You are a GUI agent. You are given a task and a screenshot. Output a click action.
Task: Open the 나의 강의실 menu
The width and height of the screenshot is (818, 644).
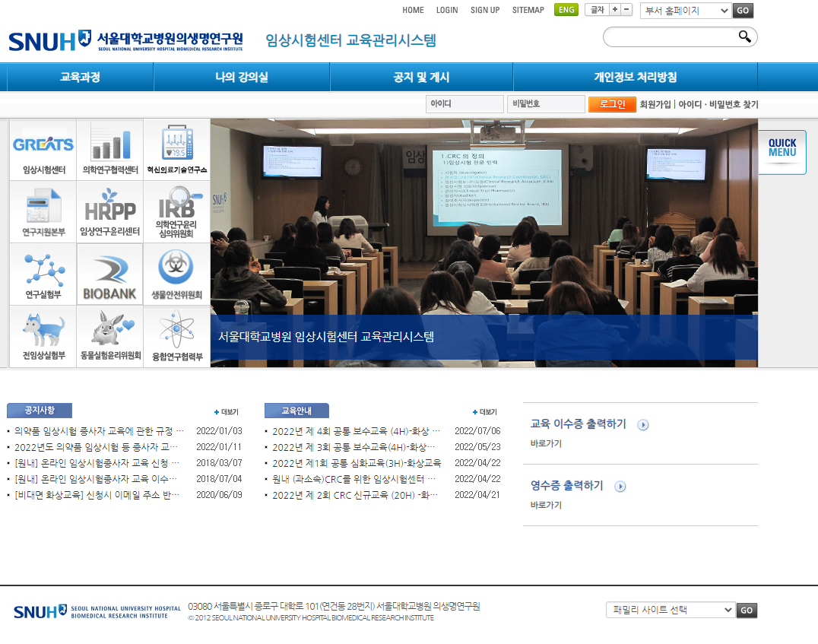click(x=242, y=78)
